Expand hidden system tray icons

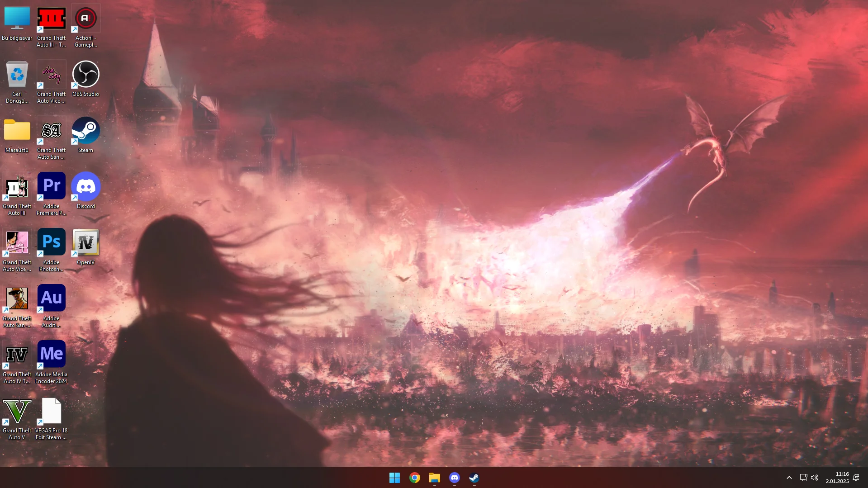[x=789, y=478]
